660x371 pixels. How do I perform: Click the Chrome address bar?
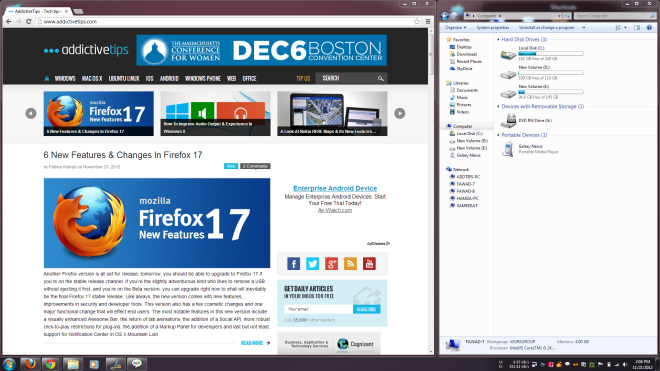pos(227,21)
